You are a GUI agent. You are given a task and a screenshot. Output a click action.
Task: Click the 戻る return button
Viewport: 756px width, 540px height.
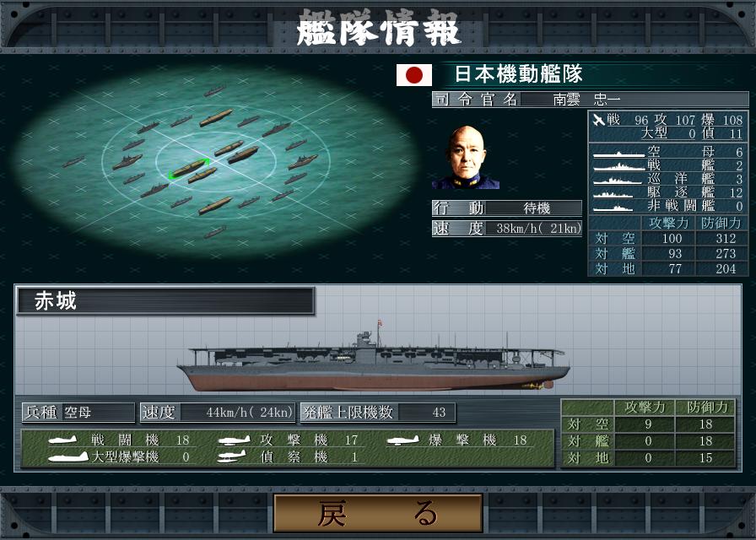378,512
